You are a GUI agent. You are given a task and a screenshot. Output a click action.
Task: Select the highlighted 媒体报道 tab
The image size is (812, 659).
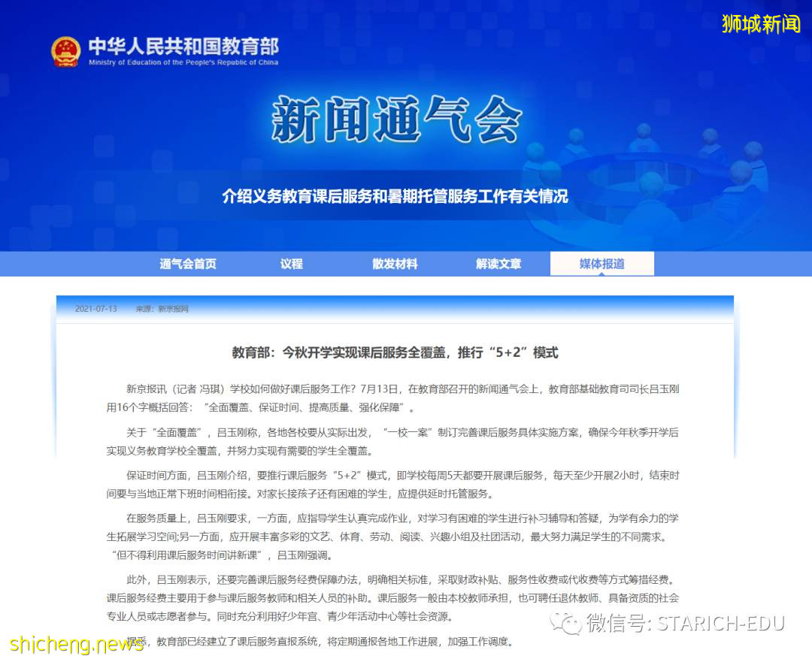pyautogui.click(x=601, y=263)
